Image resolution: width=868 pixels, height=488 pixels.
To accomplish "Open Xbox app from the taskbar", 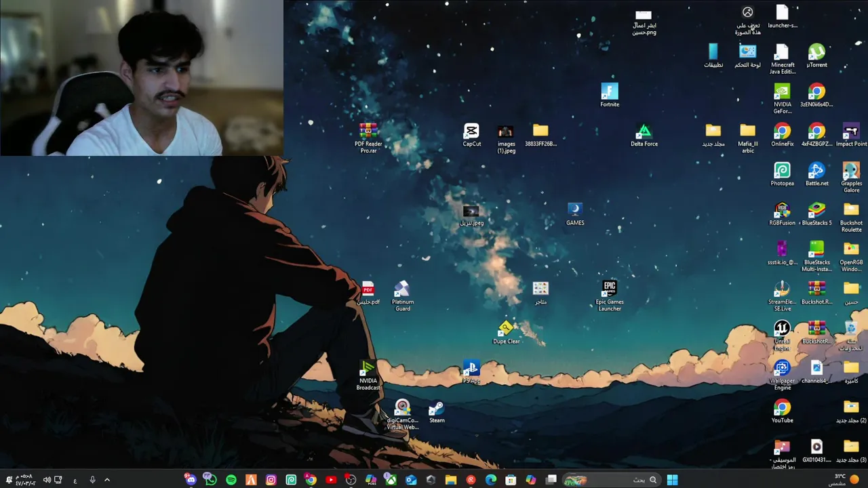I will tap(391, 480).
